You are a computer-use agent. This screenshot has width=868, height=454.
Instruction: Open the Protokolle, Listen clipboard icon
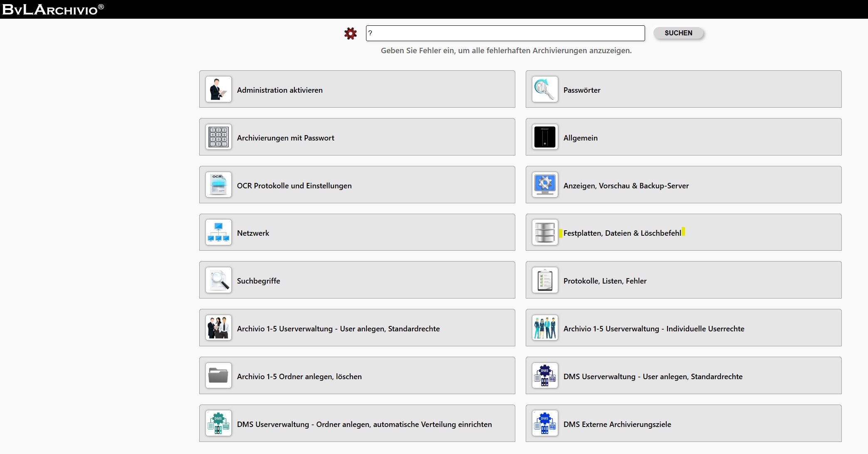(545, 281)
